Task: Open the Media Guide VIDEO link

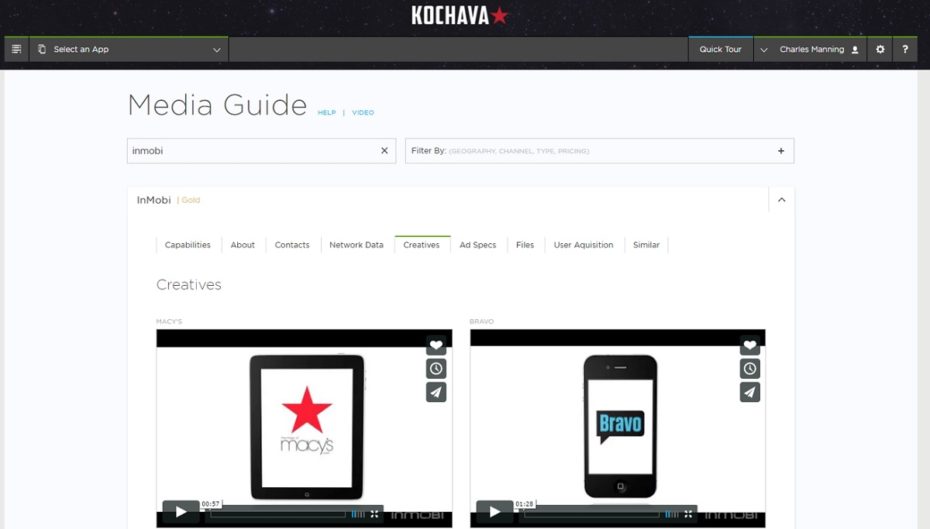Action: [363, 112]
